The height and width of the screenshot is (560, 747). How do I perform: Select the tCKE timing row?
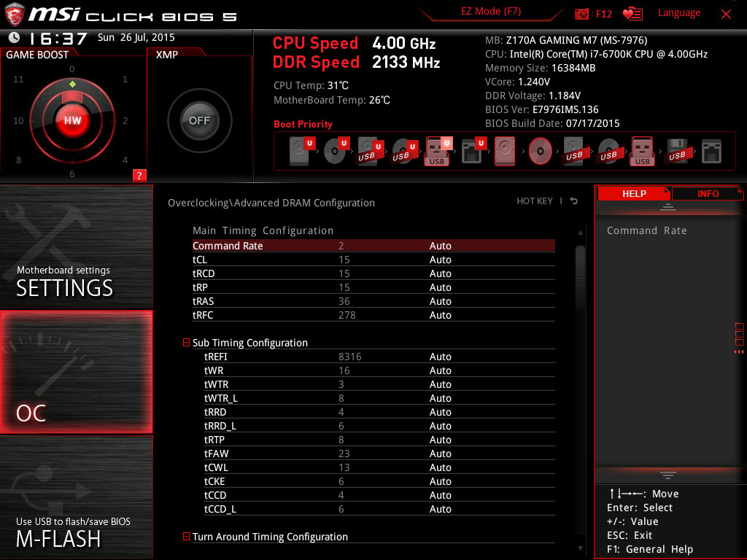point(379,481)
